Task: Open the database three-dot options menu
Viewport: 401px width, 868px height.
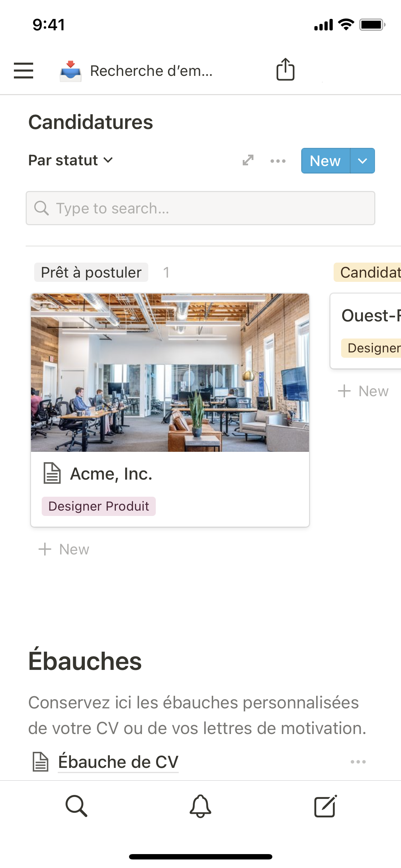Action: (278, 161)
